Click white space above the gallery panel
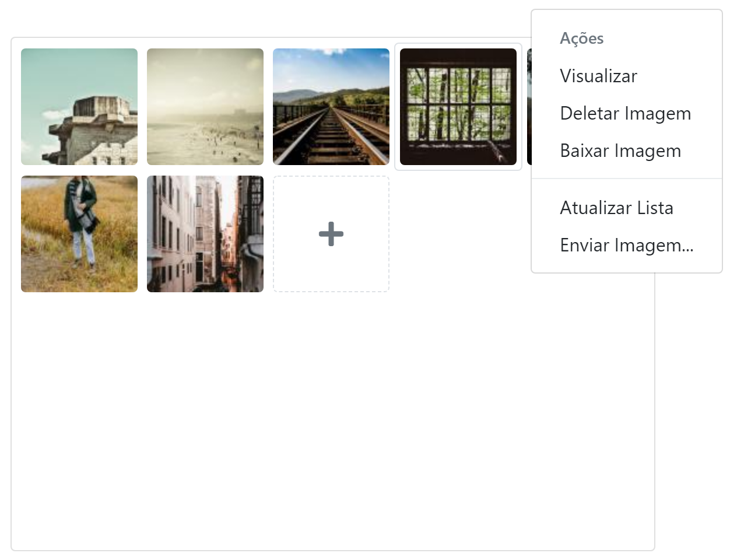This screenshot has width=730, height=560. [262, 17]
